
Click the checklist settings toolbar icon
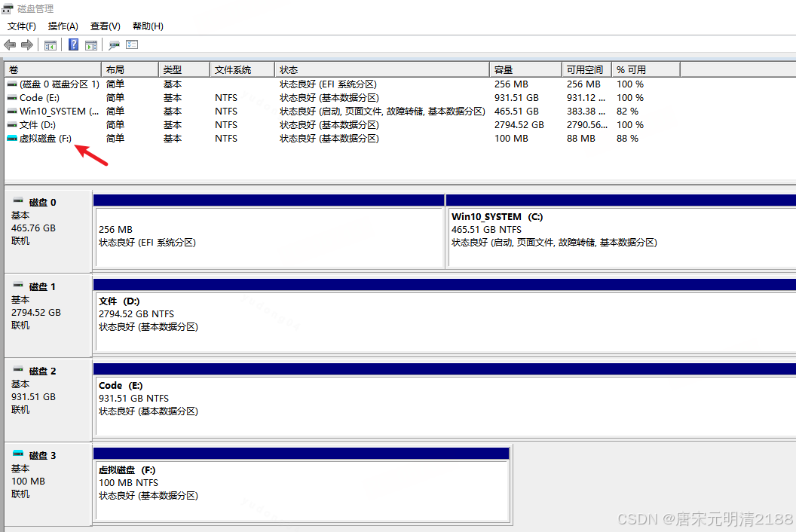[x=132, y=44]
